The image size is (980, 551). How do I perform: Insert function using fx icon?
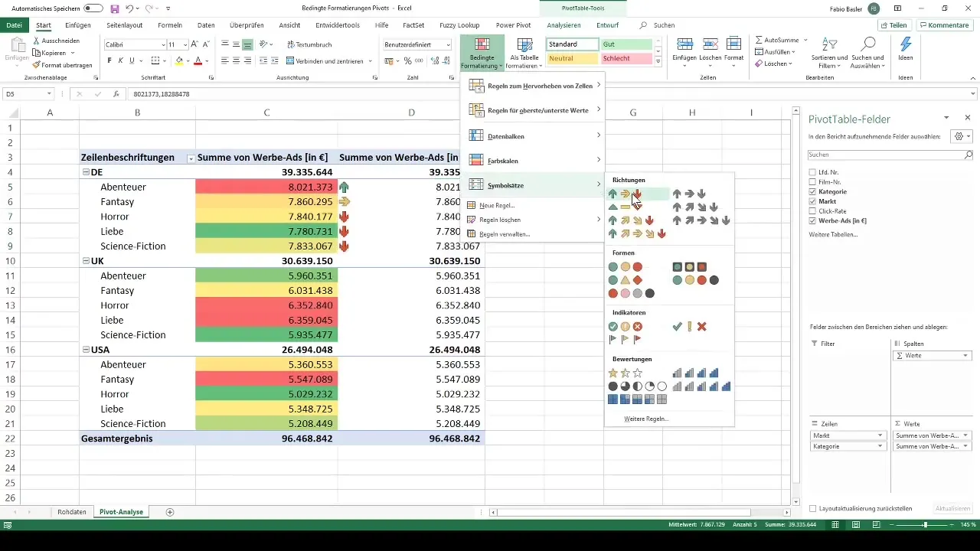coord(116,94)
